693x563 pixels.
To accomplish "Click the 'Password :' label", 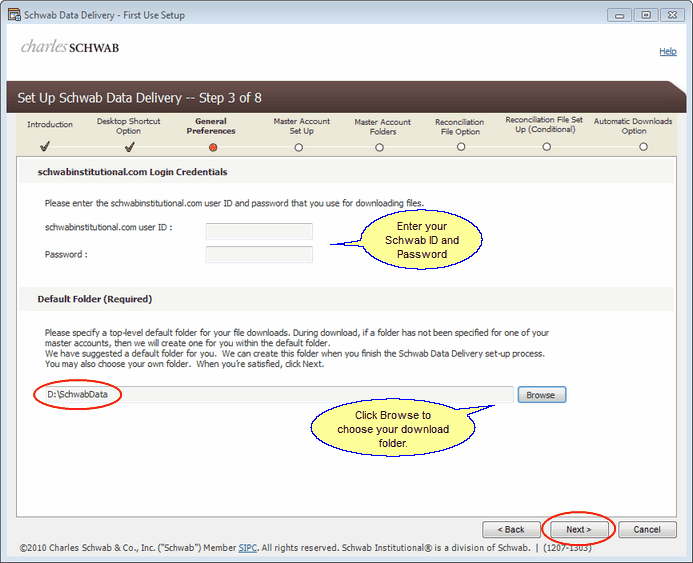I will 66,255.
